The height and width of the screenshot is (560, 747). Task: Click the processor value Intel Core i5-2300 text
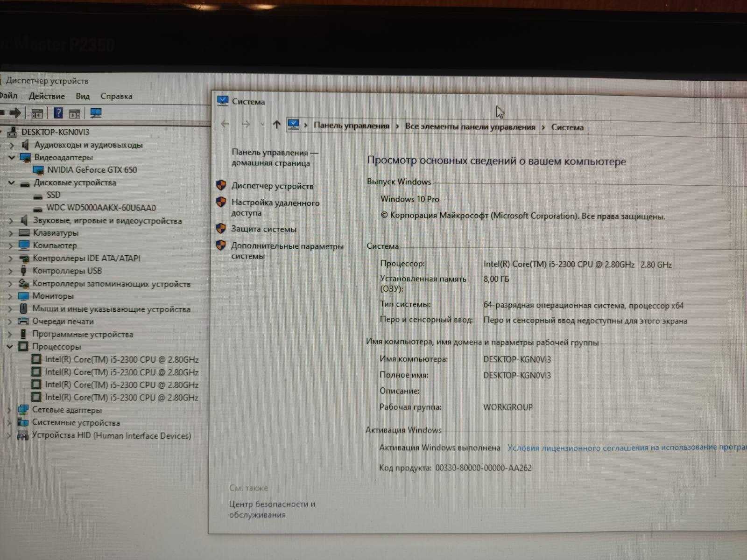578,264
